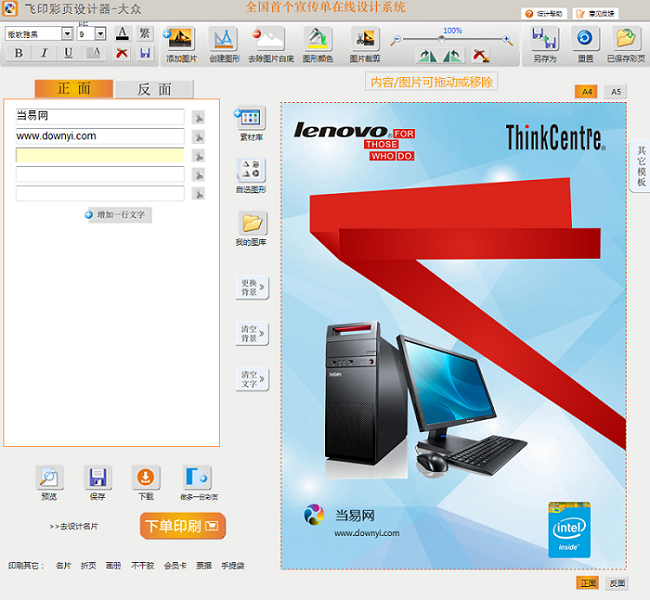Select the A5 paper size tab
Image resolution: width=650 pixels, height=600 pixels.
(616, 92)
